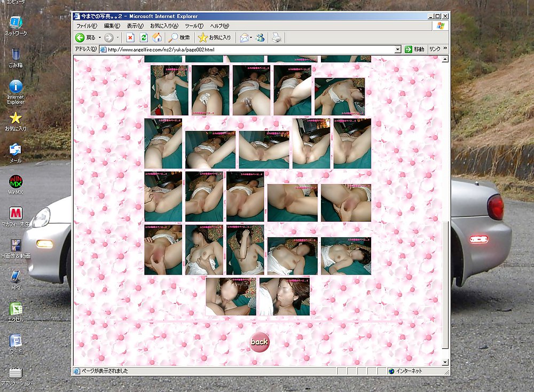The height and width of the screenshot is (392, 534).
Task: Expand the Back button history dropdown arrow
Action: pos(100,38)
